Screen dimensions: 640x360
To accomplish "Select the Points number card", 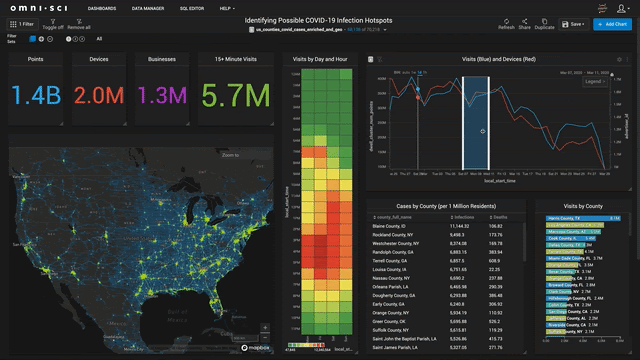I will point(36,89).
